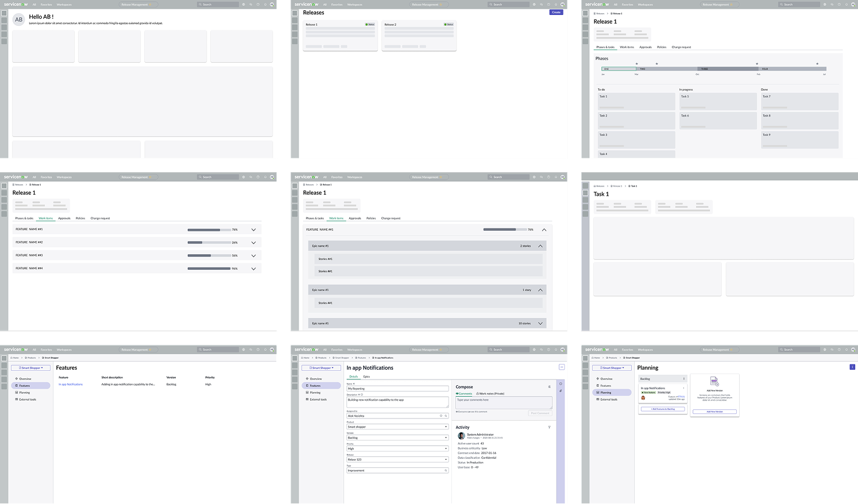
Task: Open Approvals tab on the Phases screen
Action: click(646, 47)
